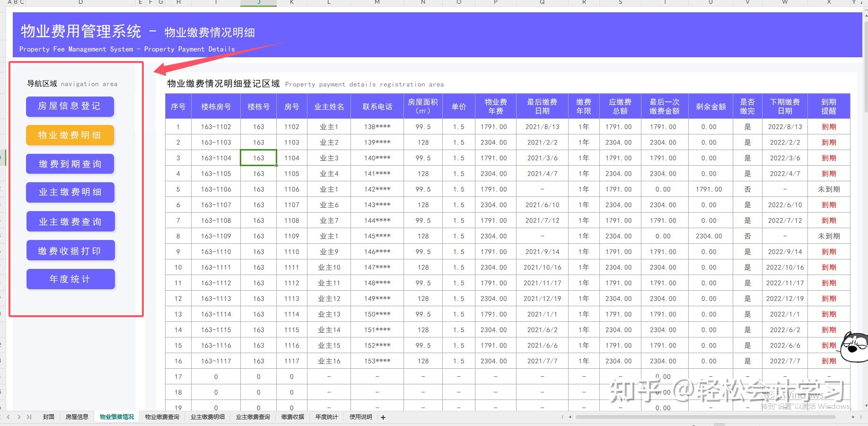Select the 房屋面积 header cell
The image size is (868, 426).
click(x=423, y=106)
